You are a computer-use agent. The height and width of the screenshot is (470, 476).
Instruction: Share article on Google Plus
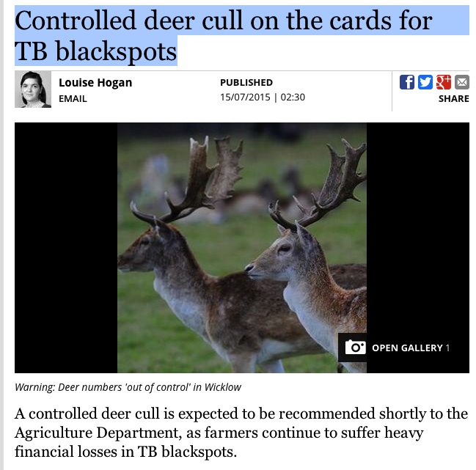(x=443, y=82)
